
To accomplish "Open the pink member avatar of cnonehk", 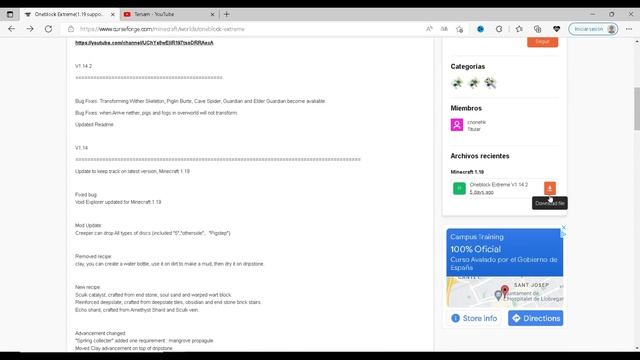I will (457, 125).
